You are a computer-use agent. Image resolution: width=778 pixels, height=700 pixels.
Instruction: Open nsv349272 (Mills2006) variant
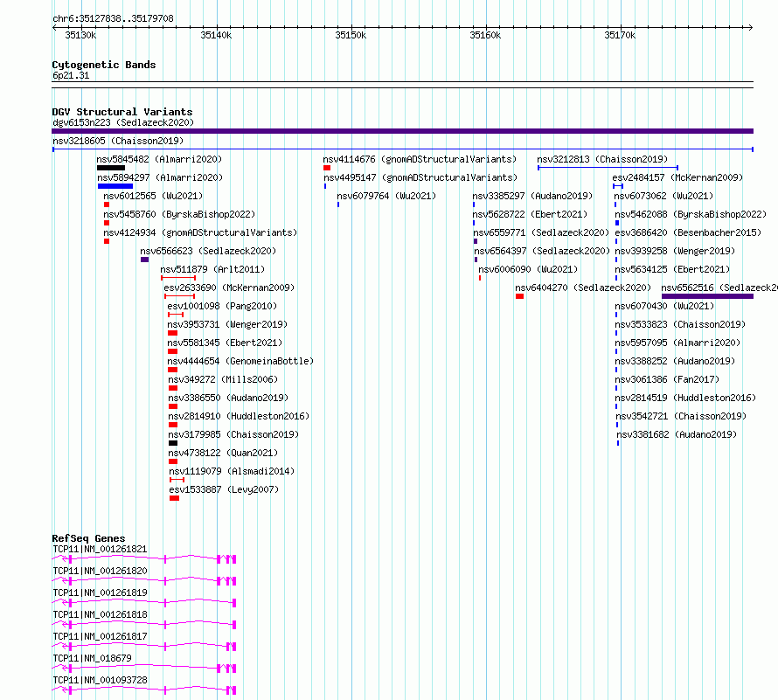click(x=223, y=379)
